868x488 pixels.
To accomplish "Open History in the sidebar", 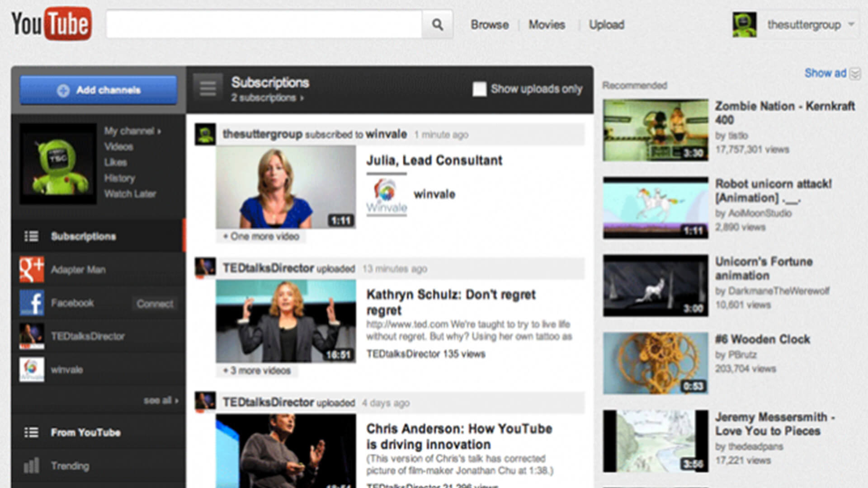I will tap(119, 178).
